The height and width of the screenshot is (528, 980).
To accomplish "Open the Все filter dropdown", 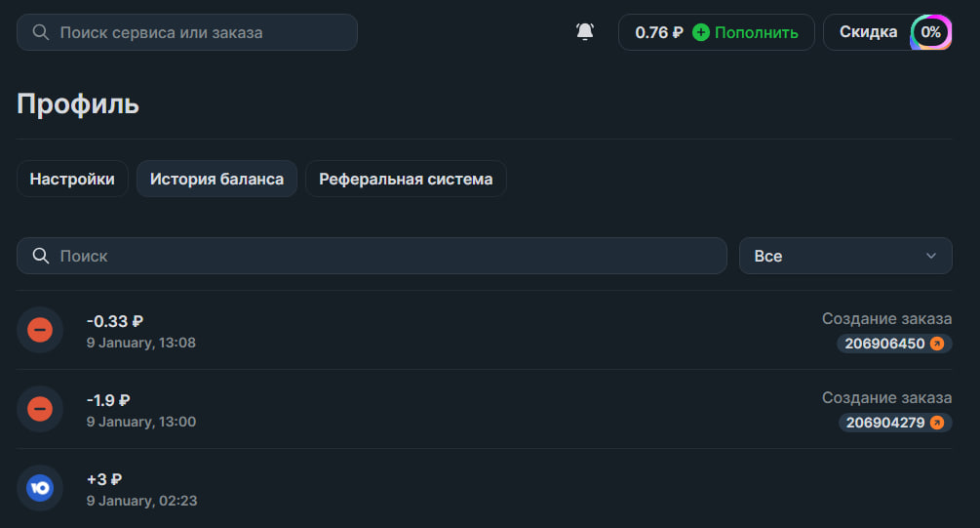I will tap(844, 256).
